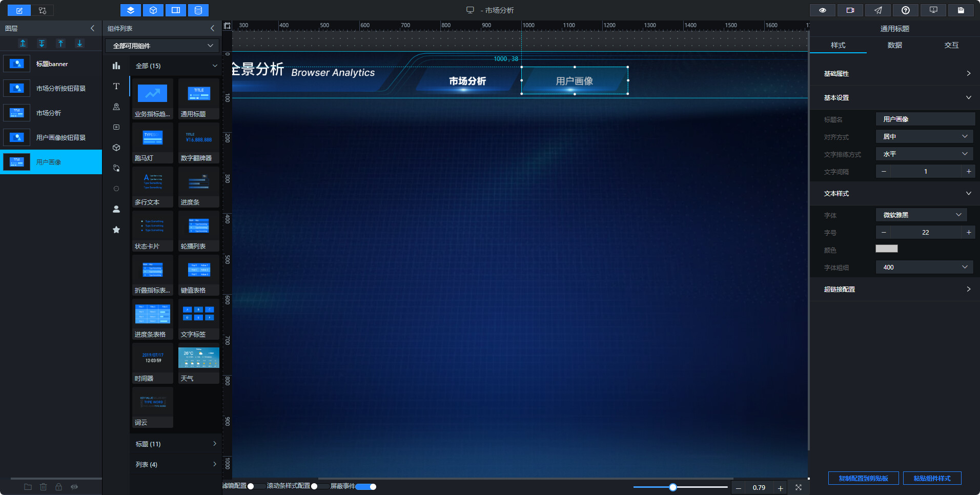Click the 颜色 font color swatch
The height and width of the screenshot is (495, 980).
887,249
